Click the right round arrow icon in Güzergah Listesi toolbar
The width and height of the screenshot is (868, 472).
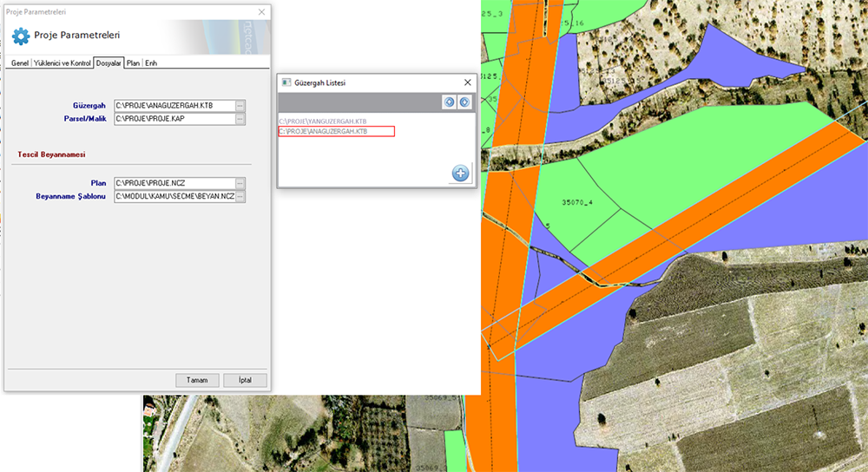pos(464,102)
